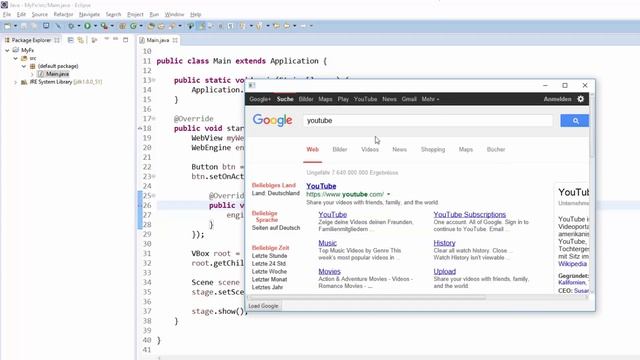Click the Save All toolbar icon

tap(34, 26)
